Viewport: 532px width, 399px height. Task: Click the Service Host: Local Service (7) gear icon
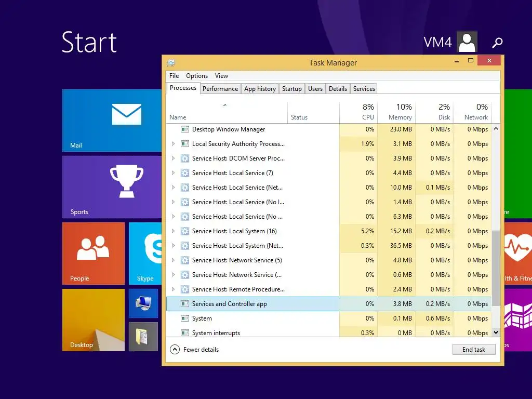pos(184,173)
